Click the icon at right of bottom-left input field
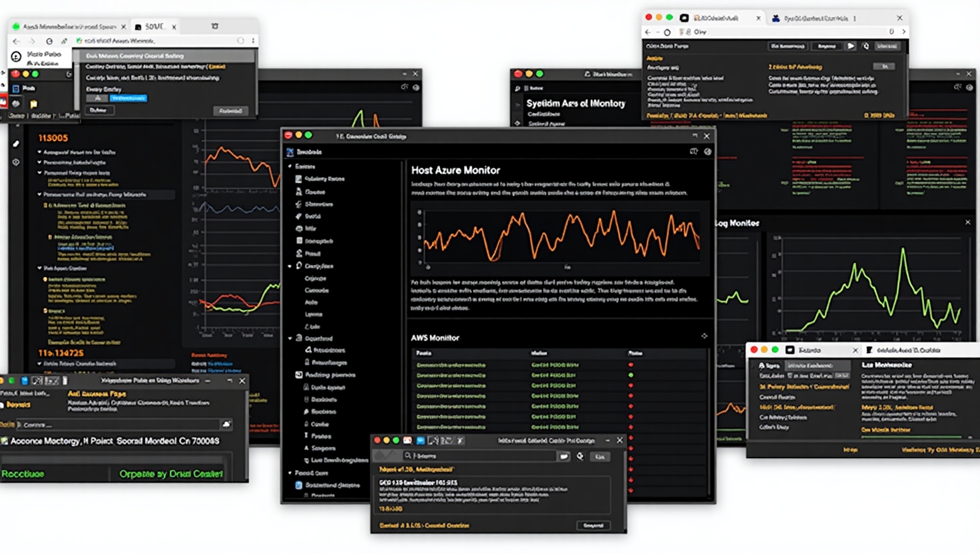The height and width of the screenshot is (554, 980). (226, 424)
